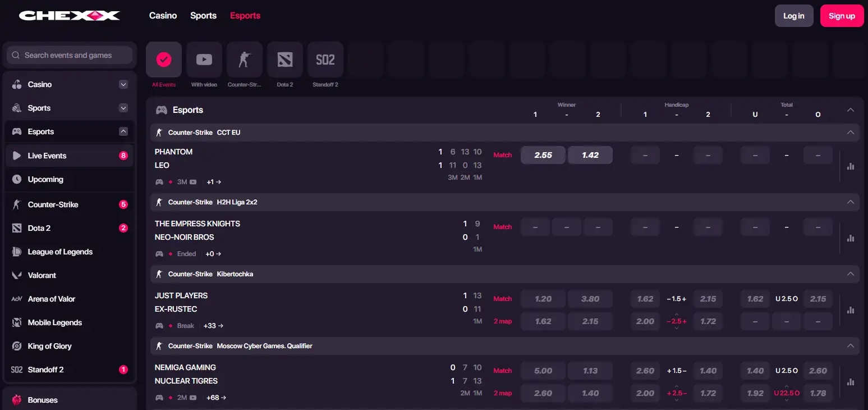868x410 pixels.
Task: Click the Upcoming clock icon
Action: pos(17,179)
